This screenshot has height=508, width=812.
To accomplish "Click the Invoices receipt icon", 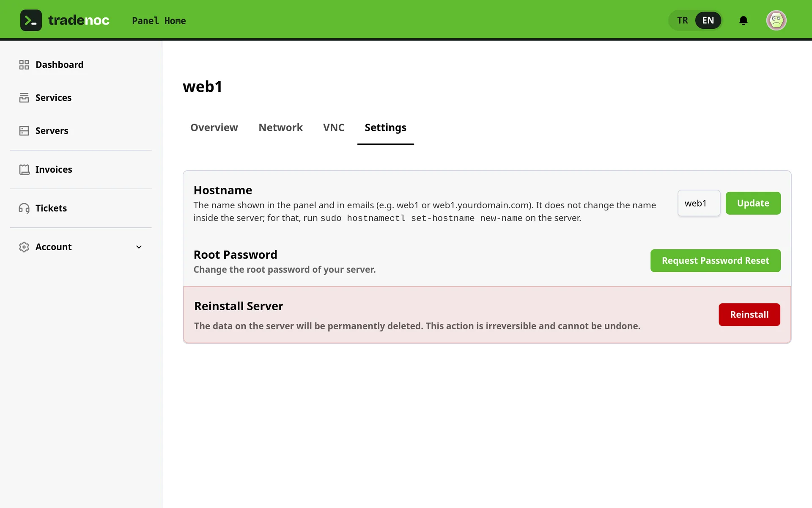I will click(24, 169).
